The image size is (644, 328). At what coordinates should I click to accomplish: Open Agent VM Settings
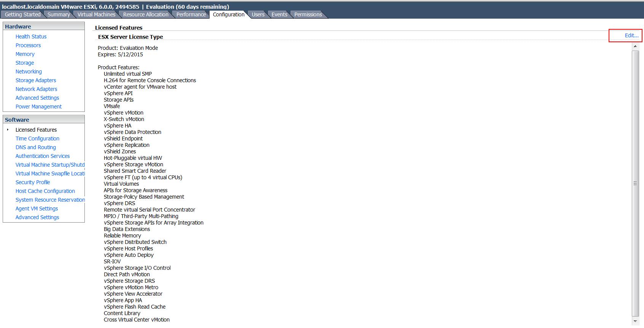(37, 209)
